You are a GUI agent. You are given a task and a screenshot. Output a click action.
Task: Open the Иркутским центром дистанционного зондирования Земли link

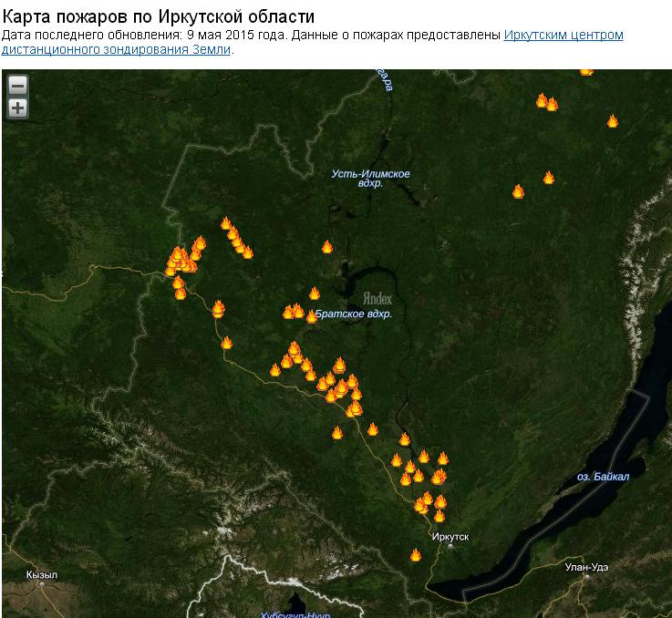[563, 36]
